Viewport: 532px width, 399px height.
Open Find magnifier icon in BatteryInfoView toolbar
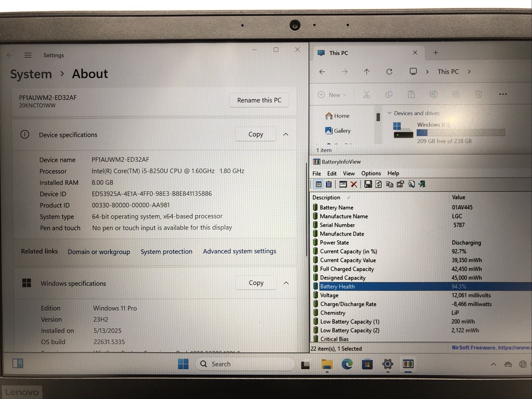coord(411,184)
